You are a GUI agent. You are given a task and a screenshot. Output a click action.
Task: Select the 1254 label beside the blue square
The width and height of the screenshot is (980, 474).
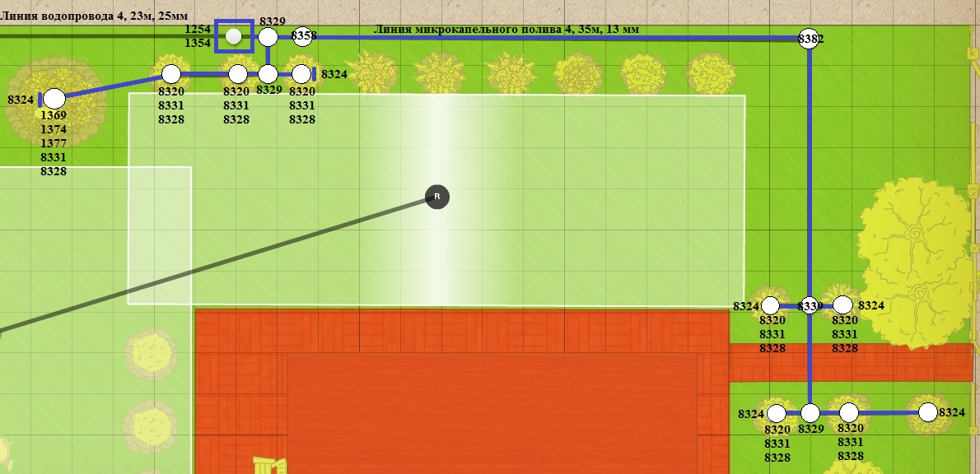click(x=198, y=30)
